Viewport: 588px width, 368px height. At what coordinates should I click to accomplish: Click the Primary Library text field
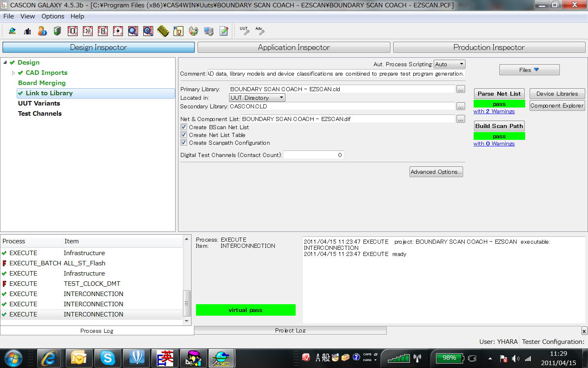(x=342, y=89)
